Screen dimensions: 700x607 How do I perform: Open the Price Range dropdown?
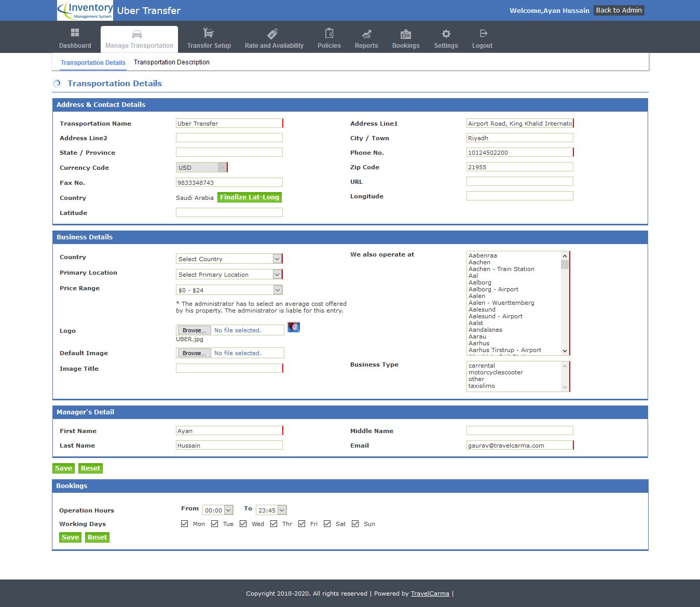coord(229,290)
